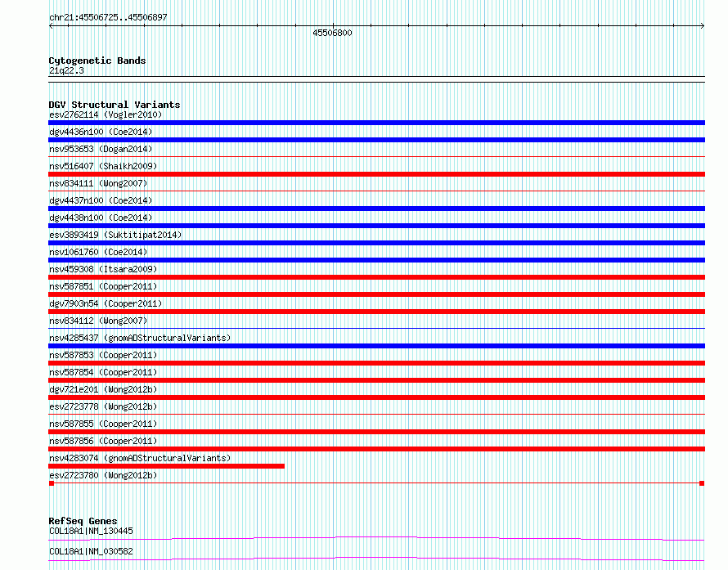Click the blue bar under esv2762114
The width and height of the screenshot is (728, 570).
[x=376, y=123]
